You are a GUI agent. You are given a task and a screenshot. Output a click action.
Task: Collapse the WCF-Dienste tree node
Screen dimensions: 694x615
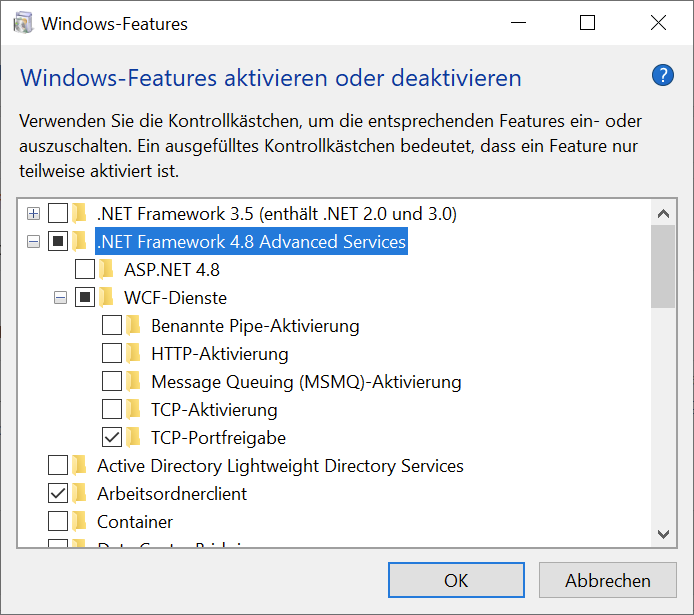[60, 297]
